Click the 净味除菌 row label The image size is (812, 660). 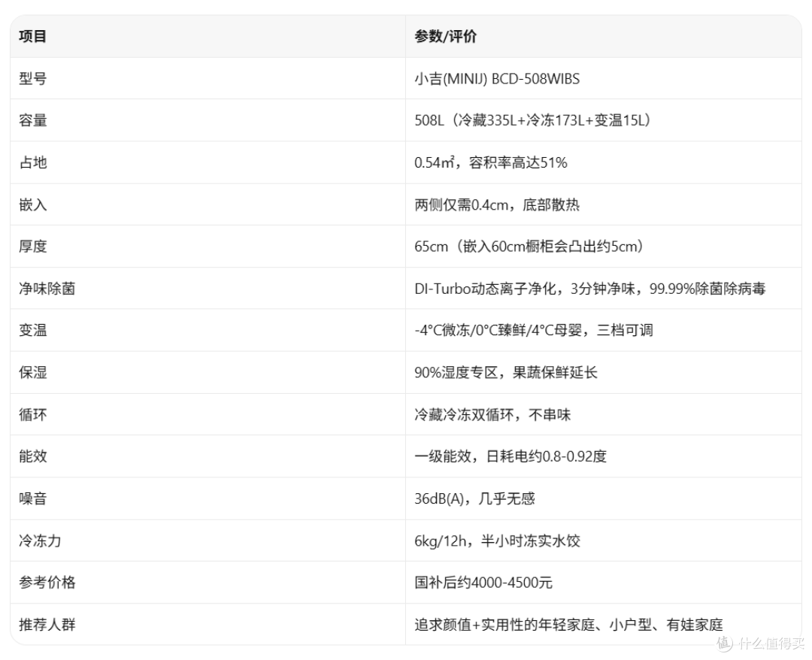coord(47,289)
